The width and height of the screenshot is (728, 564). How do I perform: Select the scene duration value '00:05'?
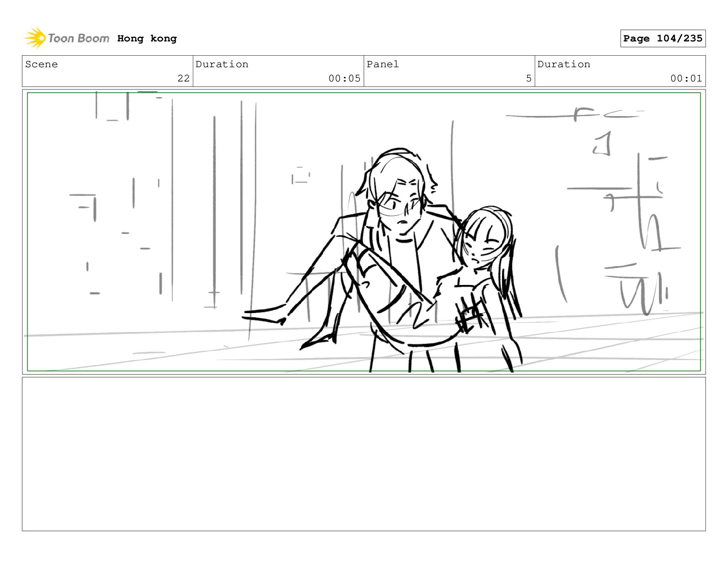[344, 78]
